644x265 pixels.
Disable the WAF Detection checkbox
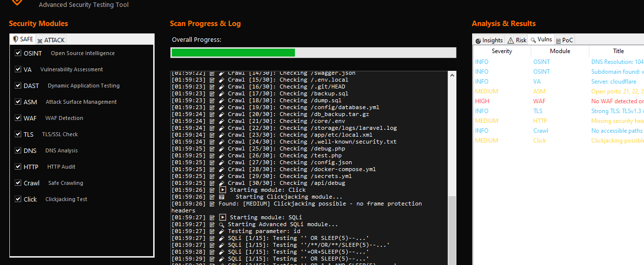coord(18,118)
